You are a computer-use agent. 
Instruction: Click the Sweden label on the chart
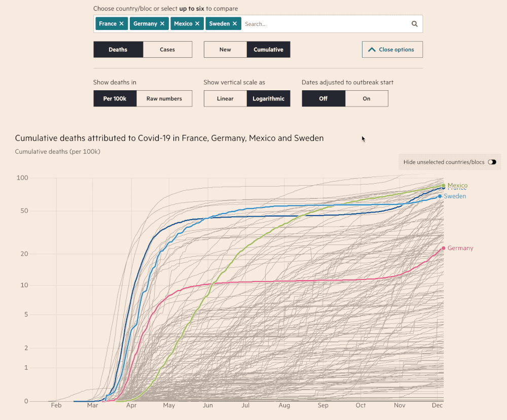tap(455, 196)
